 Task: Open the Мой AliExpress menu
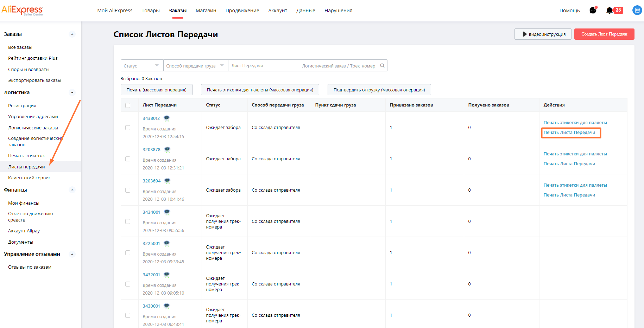click(x=115, y=11)
